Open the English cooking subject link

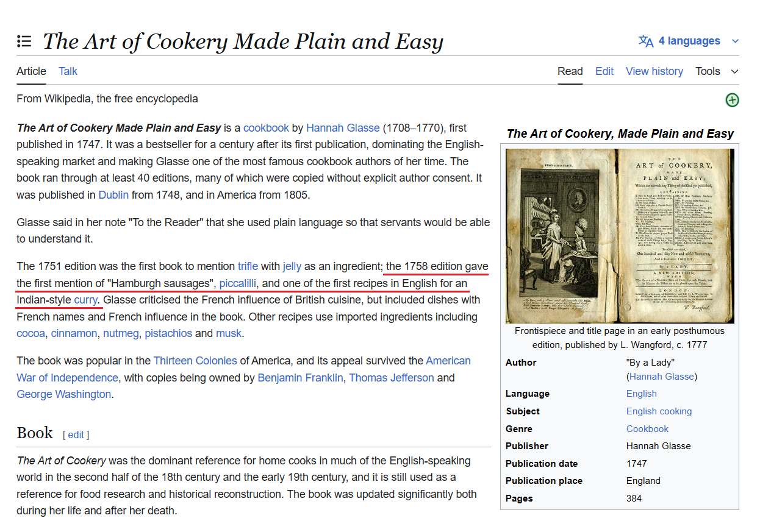tap(659, 411)
